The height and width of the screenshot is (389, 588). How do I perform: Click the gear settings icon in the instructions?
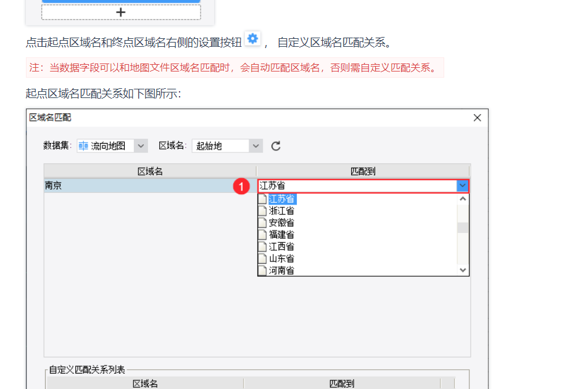click(x=252, y=39)
